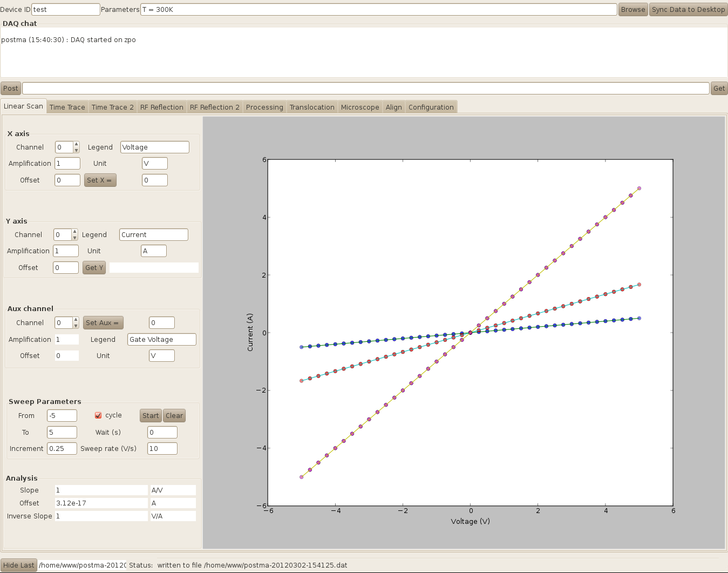728x573 pixels.
Task: Hide the last plotted trace
Action: pos(19,565)
